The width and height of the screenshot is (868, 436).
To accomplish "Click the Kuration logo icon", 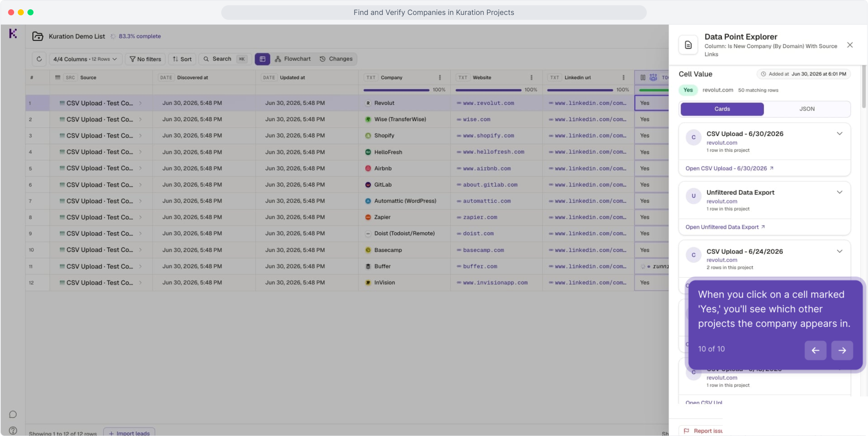I will (x=13, y=34).
